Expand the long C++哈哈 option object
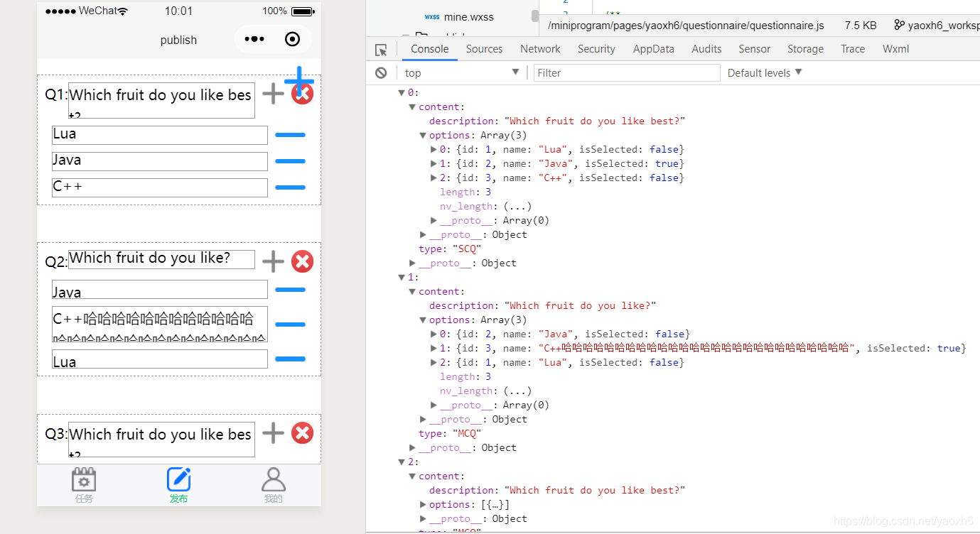980x534 pixels. [x=434, y=348]
